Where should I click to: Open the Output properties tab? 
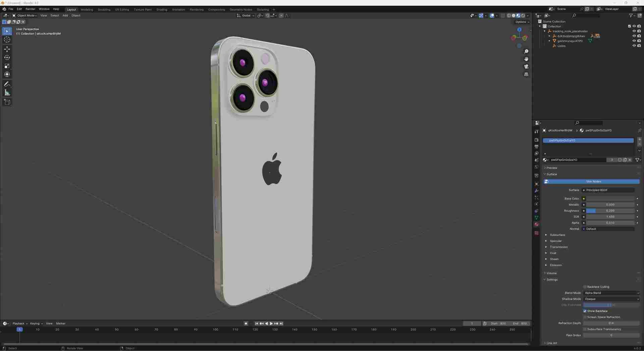[x=536, y=146]
